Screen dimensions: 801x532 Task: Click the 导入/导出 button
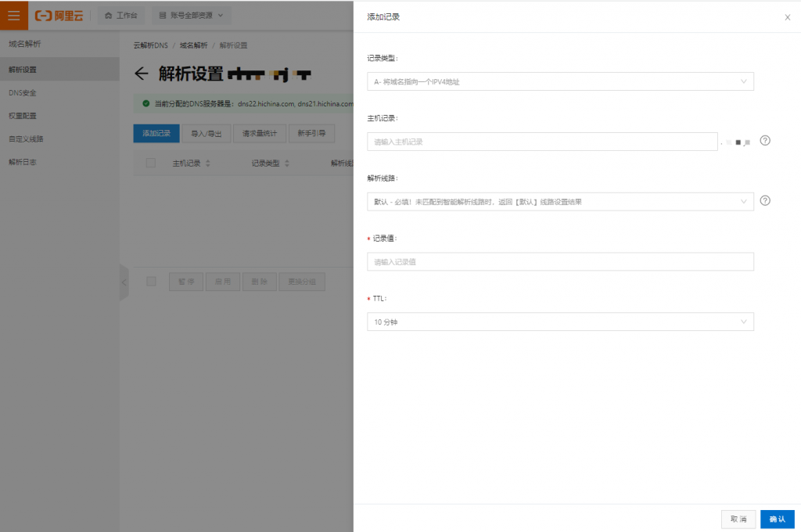tap(207, 133)
